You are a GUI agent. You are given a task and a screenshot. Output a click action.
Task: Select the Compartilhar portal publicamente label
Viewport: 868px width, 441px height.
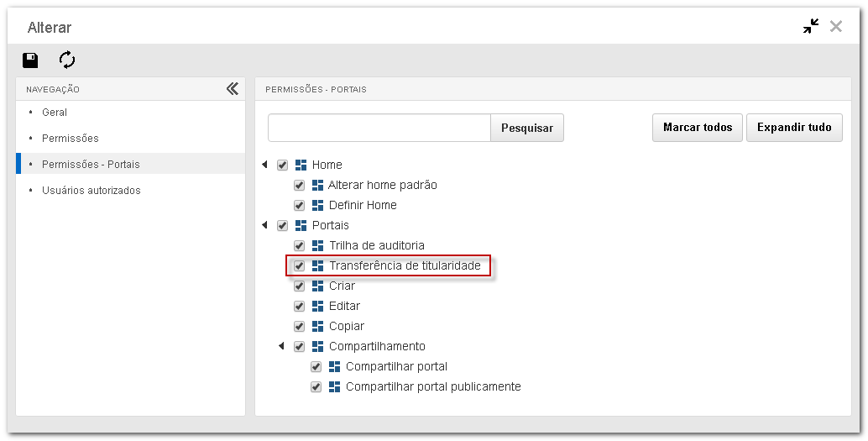pyautogui.click(x=433, y=386)
